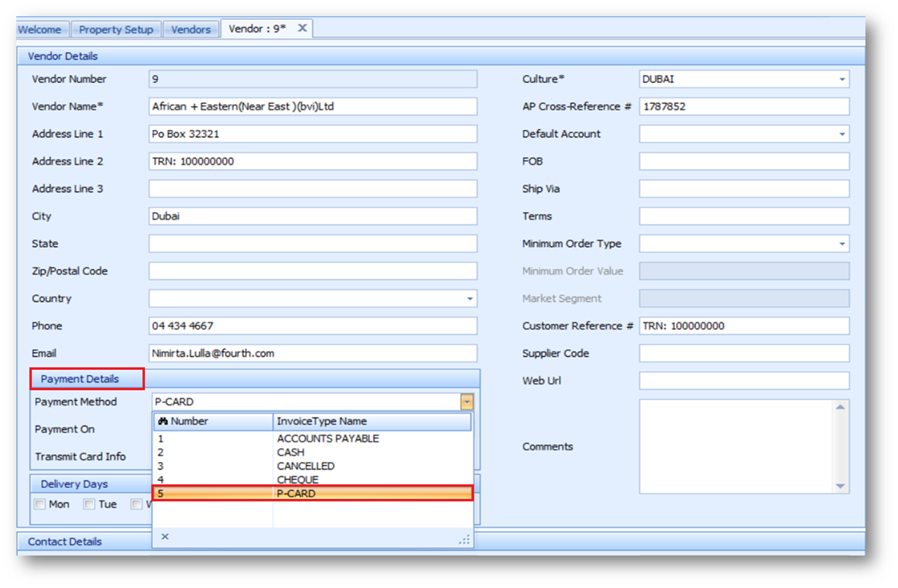
Task: Select ACCOUNTS PAYABLE from the payment list
Action: [x=327, y=439]
